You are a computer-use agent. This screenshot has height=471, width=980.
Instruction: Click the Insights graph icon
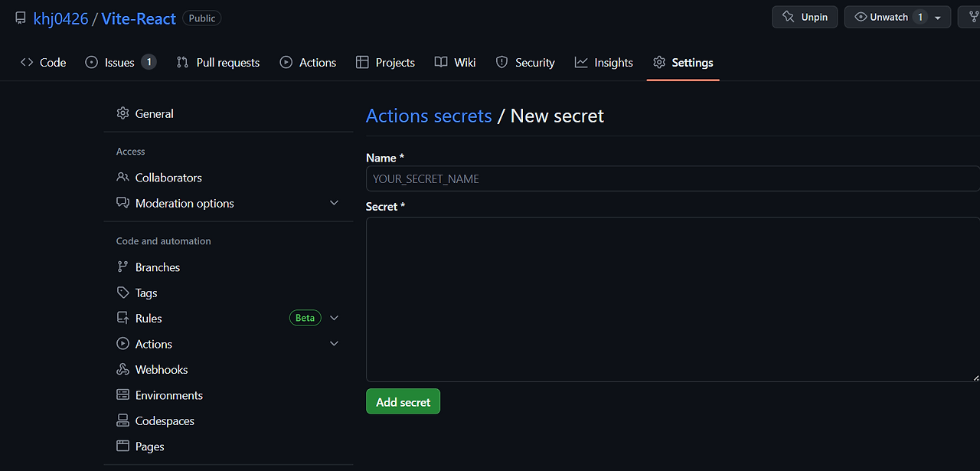point(581,62)
